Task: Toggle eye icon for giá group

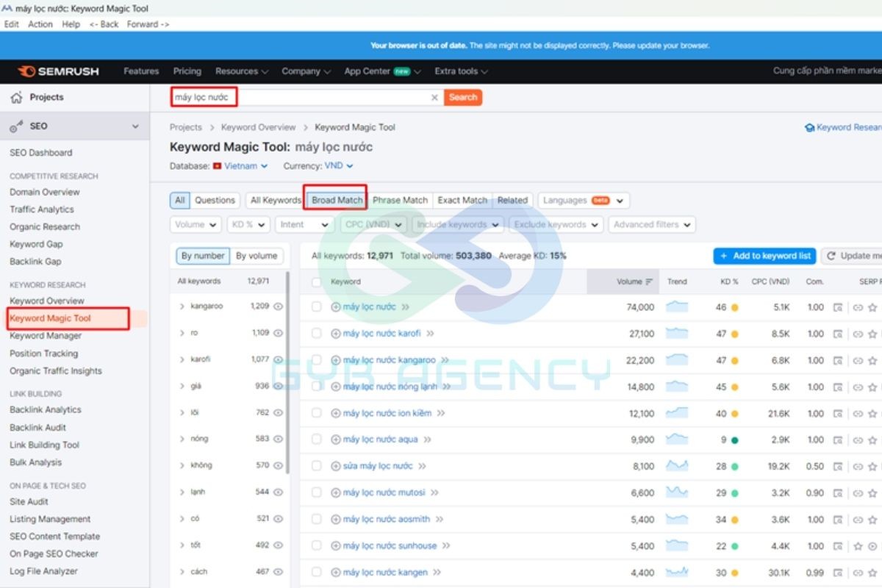Action: coord(278,386)
